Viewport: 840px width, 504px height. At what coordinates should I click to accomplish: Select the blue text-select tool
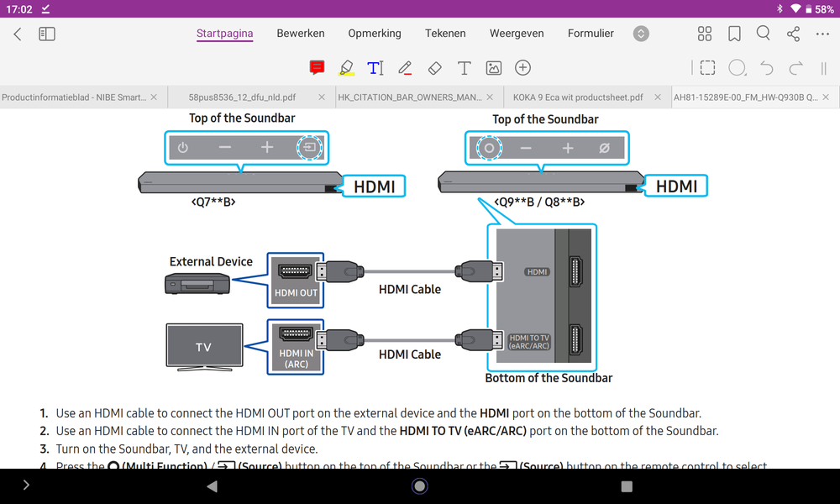coord(375,68)
